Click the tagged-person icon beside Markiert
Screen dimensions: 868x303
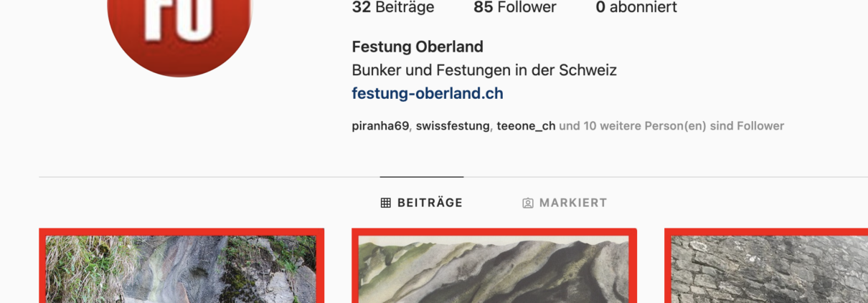point(528,203)
